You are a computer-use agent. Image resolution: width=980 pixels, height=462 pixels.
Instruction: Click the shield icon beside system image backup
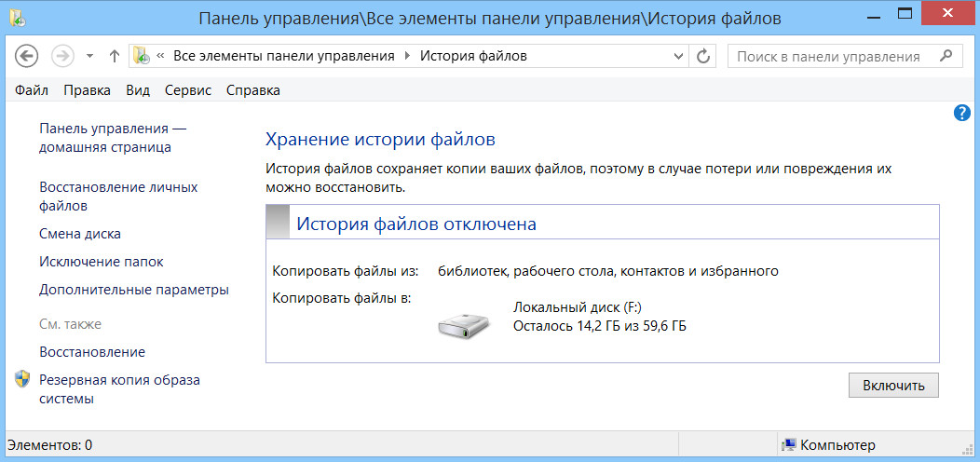point(23,380)
